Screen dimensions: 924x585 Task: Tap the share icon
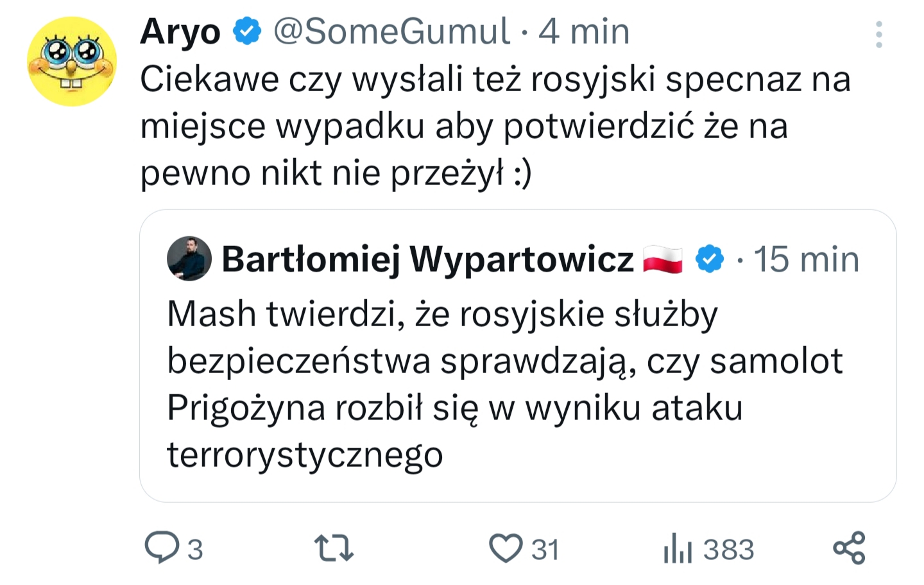(849, 548)
